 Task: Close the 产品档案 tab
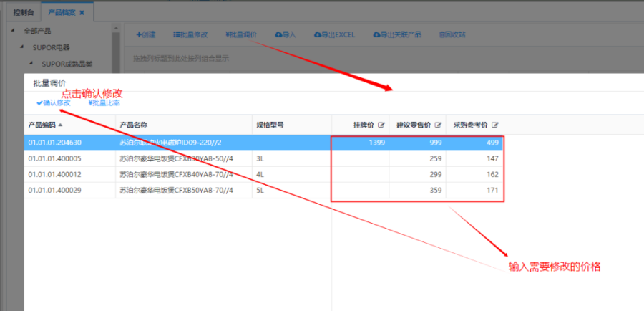(82, 13)
